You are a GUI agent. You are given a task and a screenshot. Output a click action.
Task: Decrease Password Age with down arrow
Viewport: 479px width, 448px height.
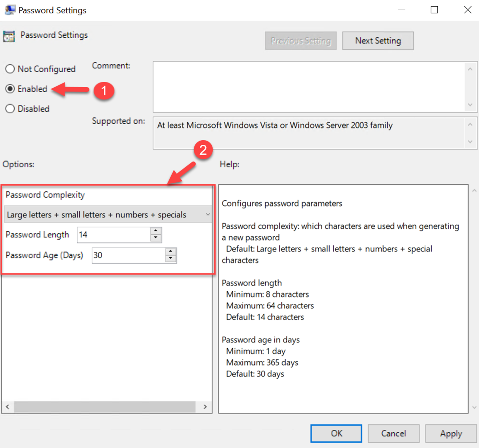pyautogui.click(x=171, y=258)
